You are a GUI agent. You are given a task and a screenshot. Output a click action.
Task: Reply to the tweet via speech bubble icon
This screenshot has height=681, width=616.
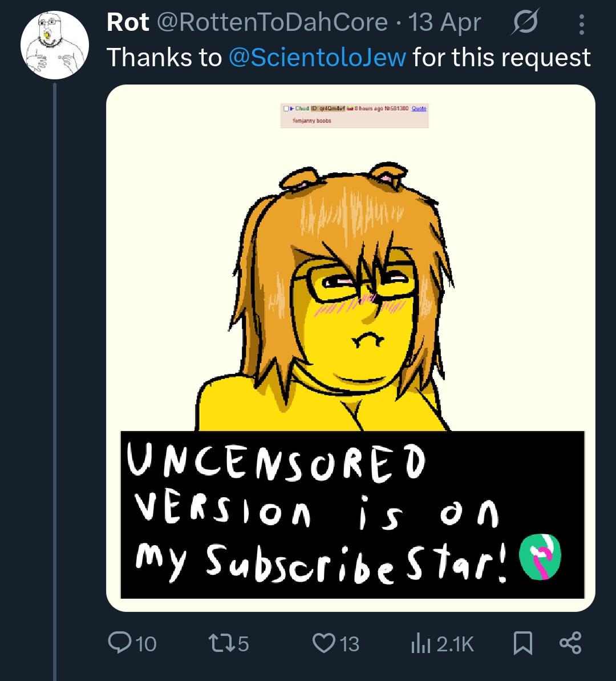[x=120, y=643]
